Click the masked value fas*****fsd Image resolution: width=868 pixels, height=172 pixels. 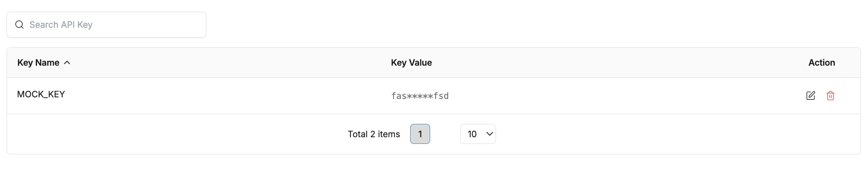pos(420,96)
